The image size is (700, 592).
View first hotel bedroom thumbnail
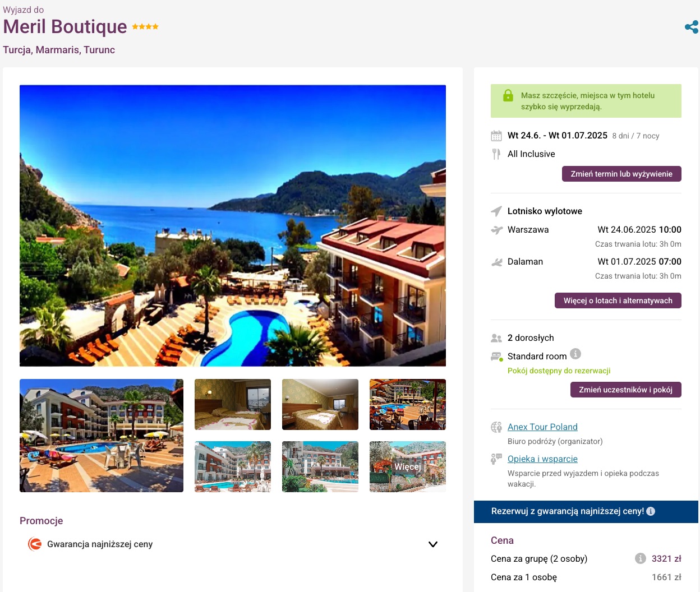233,404
